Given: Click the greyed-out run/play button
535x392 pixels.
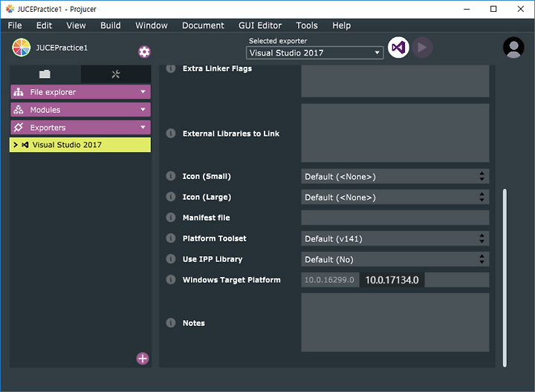Looking at the screenshot, I should point(422,48).
